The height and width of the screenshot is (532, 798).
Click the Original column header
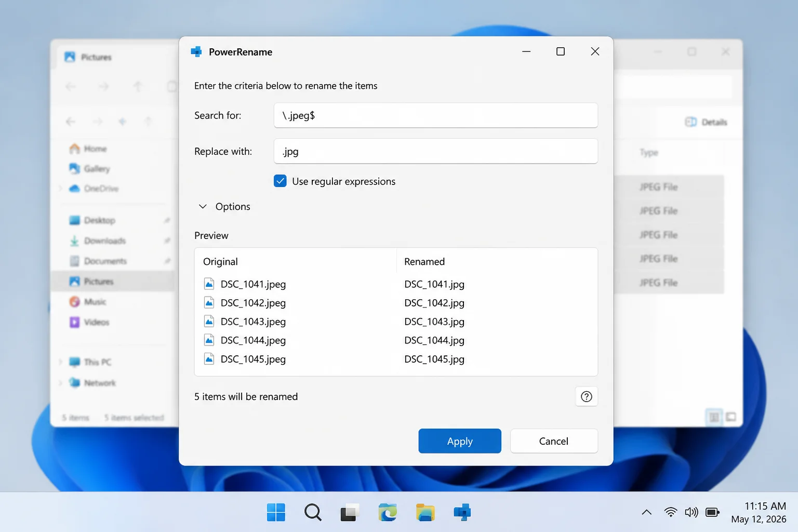click(220, 262)
